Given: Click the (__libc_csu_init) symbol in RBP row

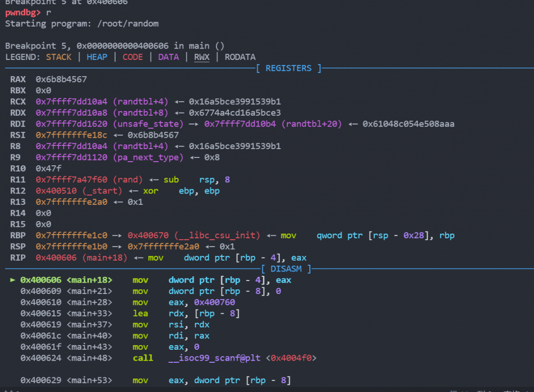Looking at the screenshot, I should (x=217, y=236).
